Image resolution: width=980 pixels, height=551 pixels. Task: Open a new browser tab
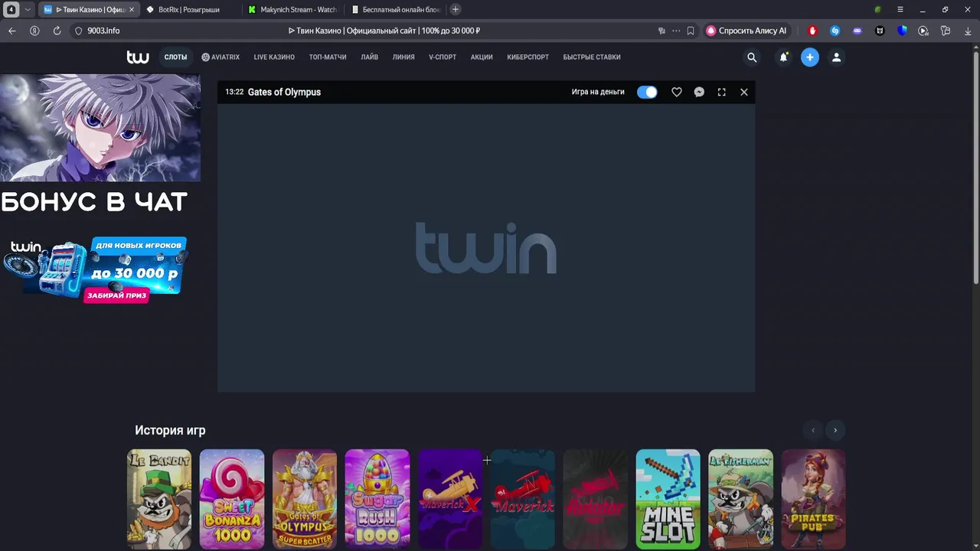click(456, 9)
